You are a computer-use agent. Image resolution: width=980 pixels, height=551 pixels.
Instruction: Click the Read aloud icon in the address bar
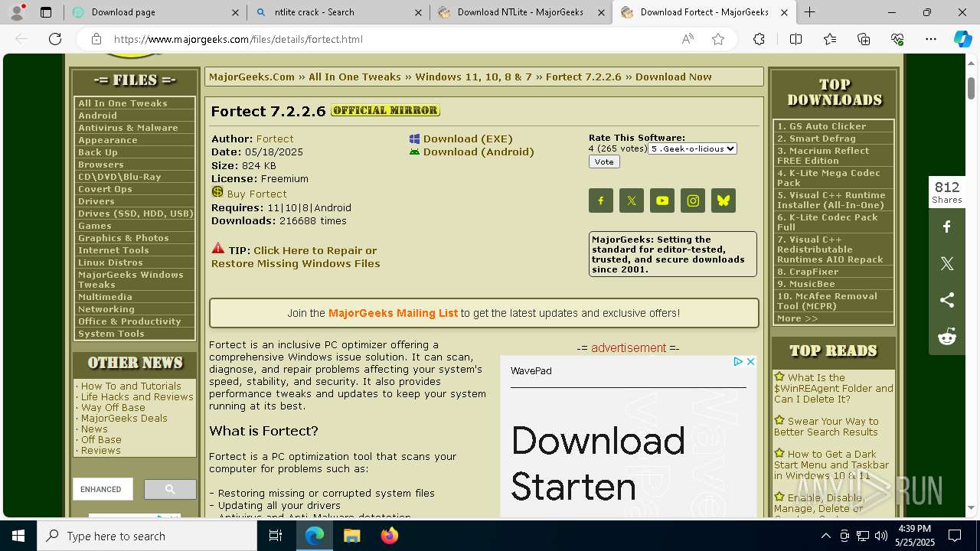[688, 39]
